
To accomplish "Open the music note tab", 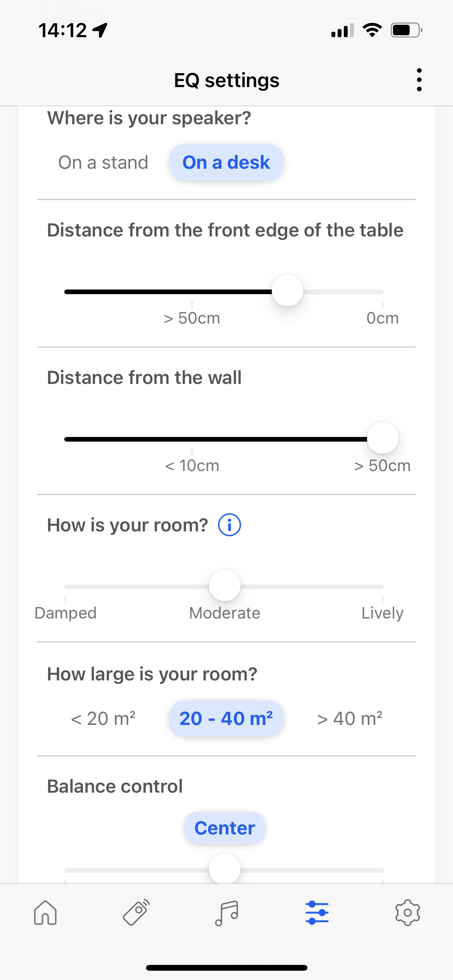I will [x=226, y=912].
